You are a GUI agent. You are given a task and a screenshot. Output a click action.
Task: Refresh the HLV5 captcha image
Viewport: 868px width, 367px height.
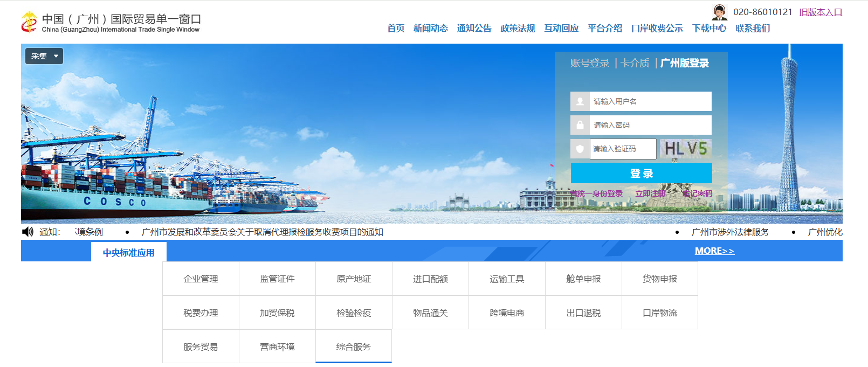685,149
